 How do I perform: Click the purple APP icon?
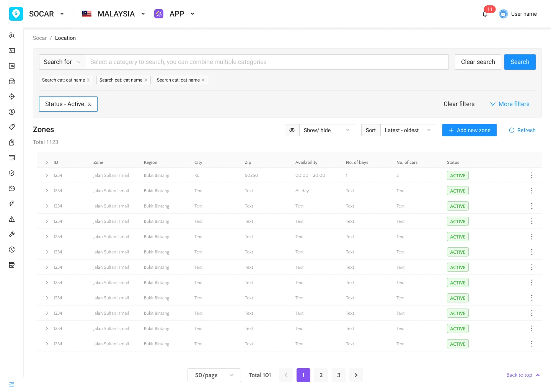tap(159, 14)
